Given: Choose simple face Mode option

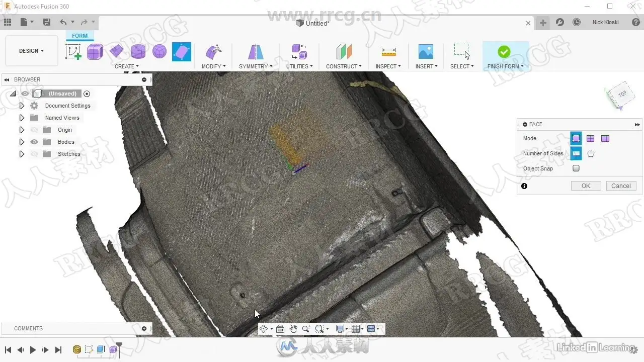Looking at the screenshot, I should [x=576, y=138].
